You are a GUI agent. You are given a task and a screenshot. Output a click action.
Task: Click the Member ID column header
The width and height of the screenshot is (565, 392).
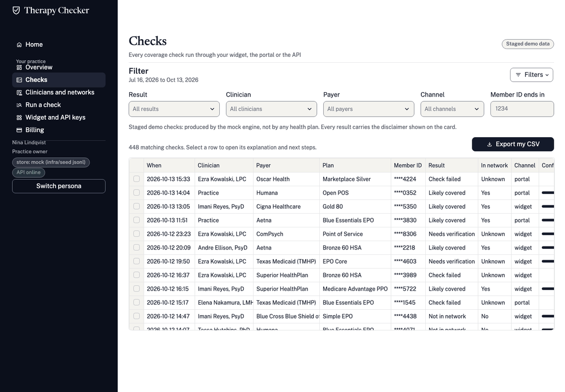point(408,166)
